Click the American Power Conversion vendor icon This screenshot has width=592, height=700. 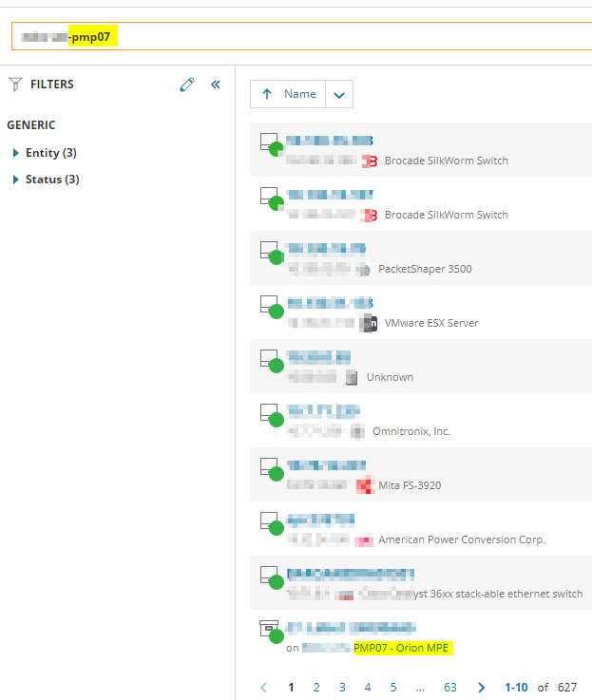(x=364, y=540)
